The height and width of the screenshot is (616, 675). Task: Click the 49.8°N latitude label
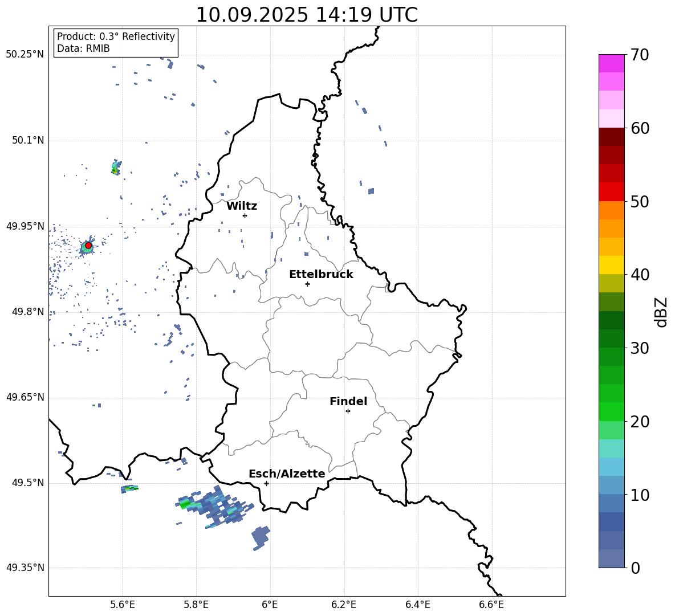click(x=28, y=312)
